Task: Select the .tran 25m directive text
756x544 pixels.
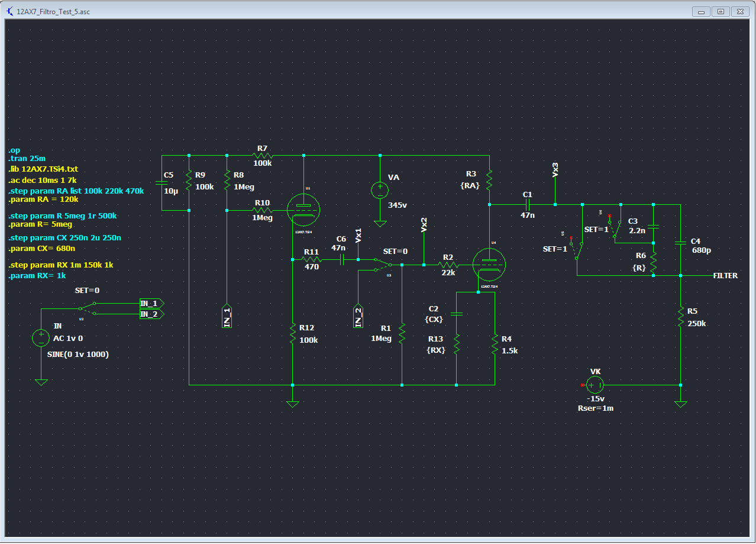Action: tap(27, 159)
